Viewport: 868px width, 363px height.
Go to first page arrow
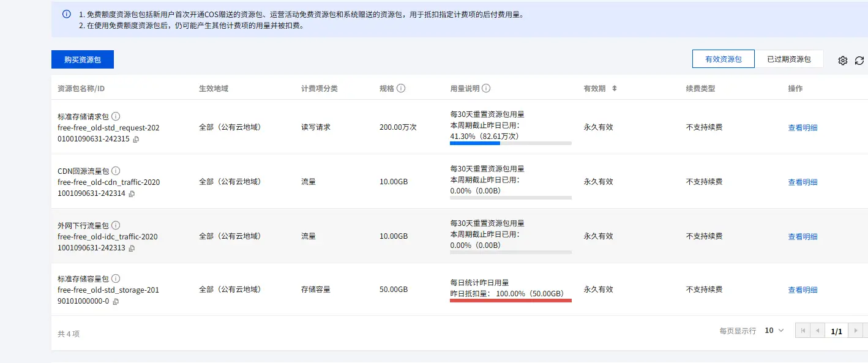tap(802, 331)
